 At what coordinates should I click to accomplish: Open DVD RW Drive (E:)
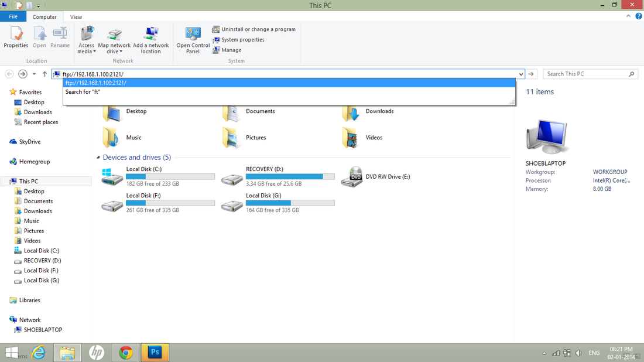pyautogui.click(x=376, y=176)
